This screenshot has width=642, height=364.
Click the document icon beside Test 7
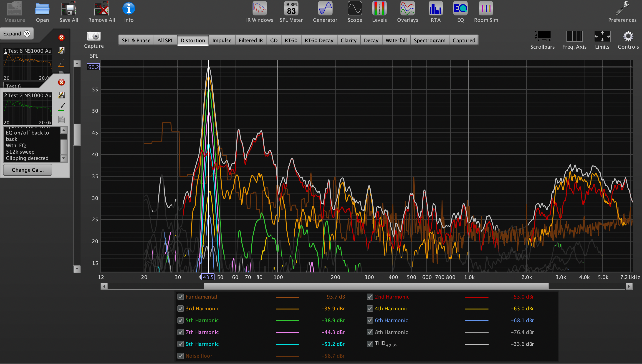61,120
